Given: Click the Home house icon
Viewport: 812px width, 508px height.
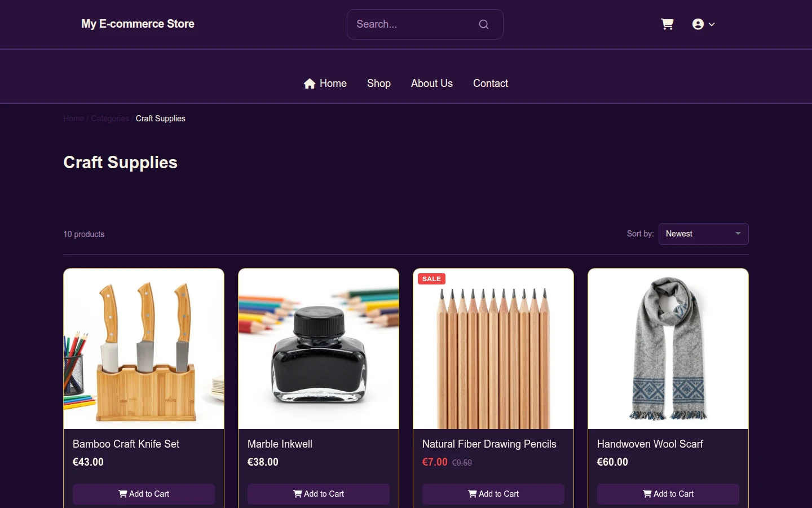Looking at the screenshot, I should (x=310, y=84).
